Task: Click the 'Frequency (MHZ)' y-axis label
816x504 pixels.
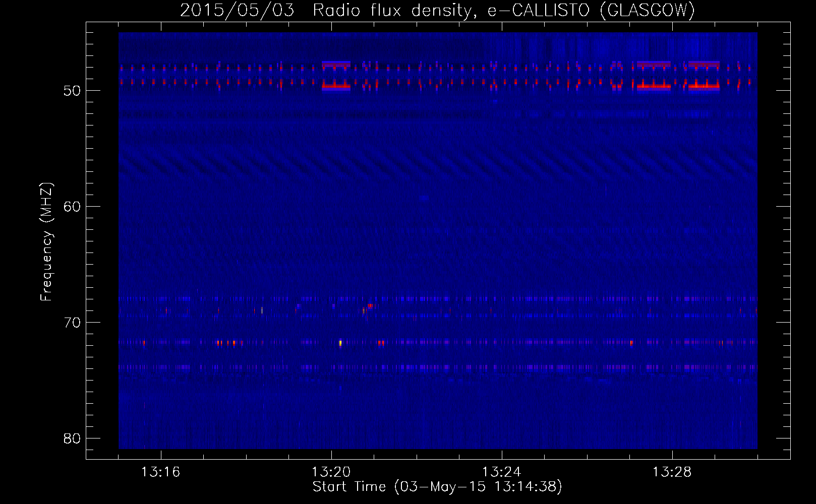Action: [46, 242]
